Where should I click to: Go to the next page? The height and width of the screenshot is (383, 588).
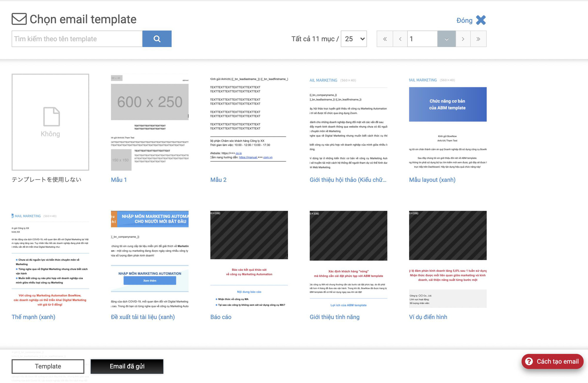pyautogui.click(x=463, y=39)
